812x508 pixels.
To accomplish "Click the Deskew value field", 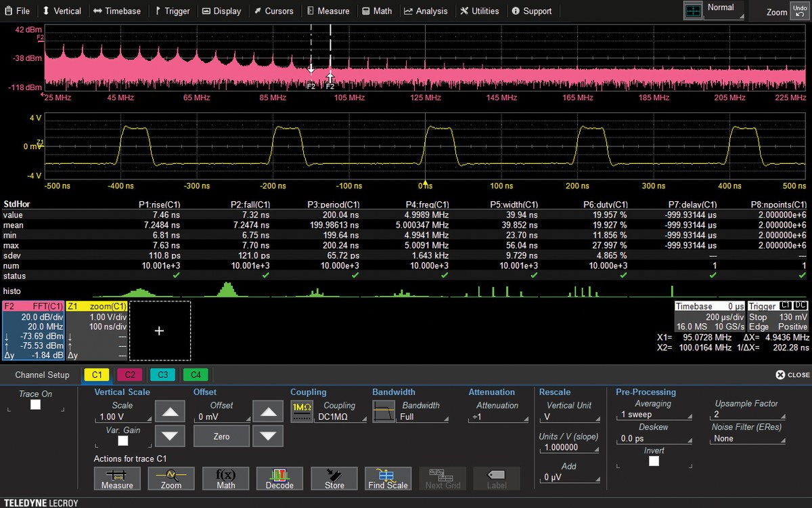I will coord(654,438).
